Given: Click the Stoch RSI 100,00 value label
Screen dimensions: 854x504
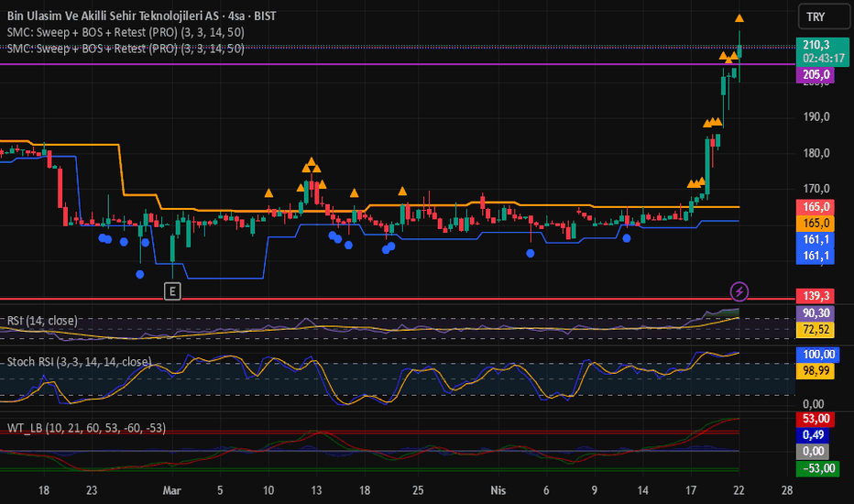Looking at the screenshot, I should tap(818, 355).
